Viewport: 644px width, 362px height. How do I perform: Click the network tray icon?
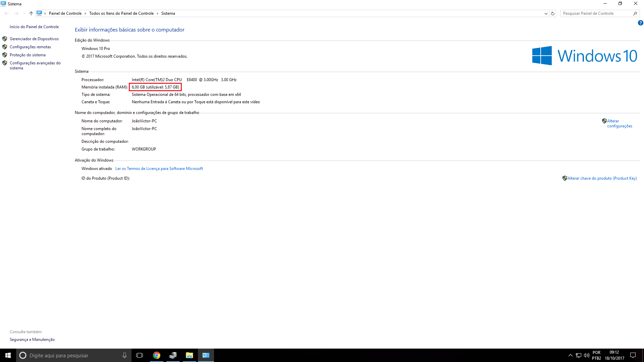[579, 355]
